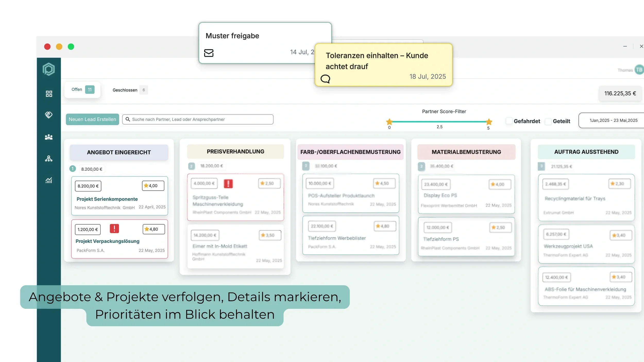Viewport: 644px width, 362px height.
Task: Open the dashboard grid icon in sidebar
Action: (49, 94)
